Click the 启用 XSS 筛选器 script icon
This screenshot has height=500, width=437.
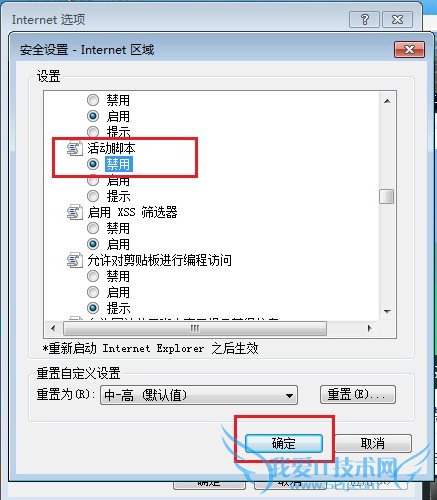[x=75, y=212]
